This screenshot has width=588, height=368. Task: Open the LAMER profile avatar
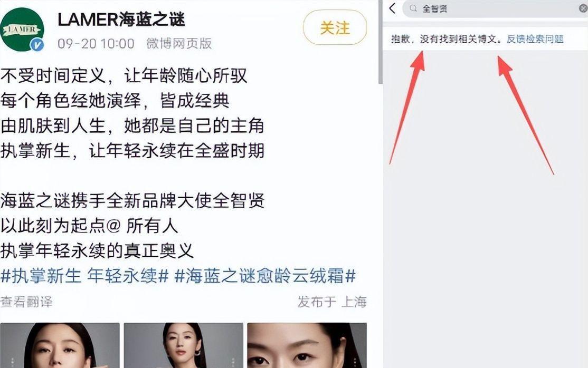coord(21,29)
